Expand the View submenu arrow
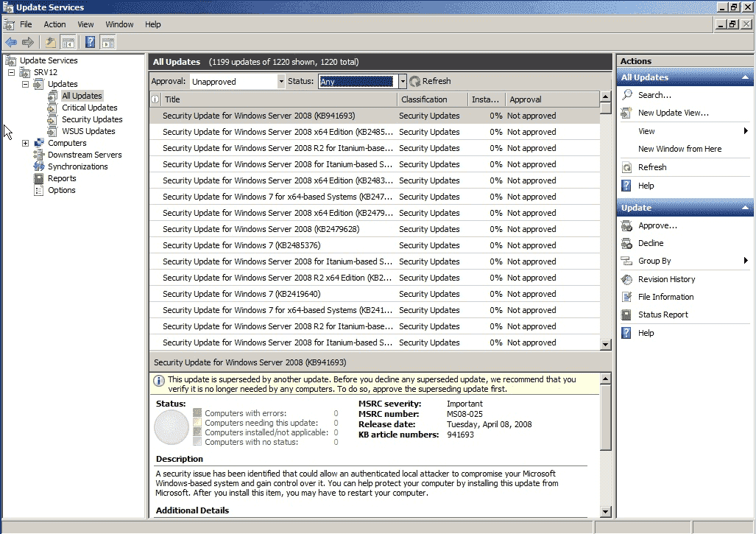The height and width of the screenshot is (534, 756). tap(746, 130)
